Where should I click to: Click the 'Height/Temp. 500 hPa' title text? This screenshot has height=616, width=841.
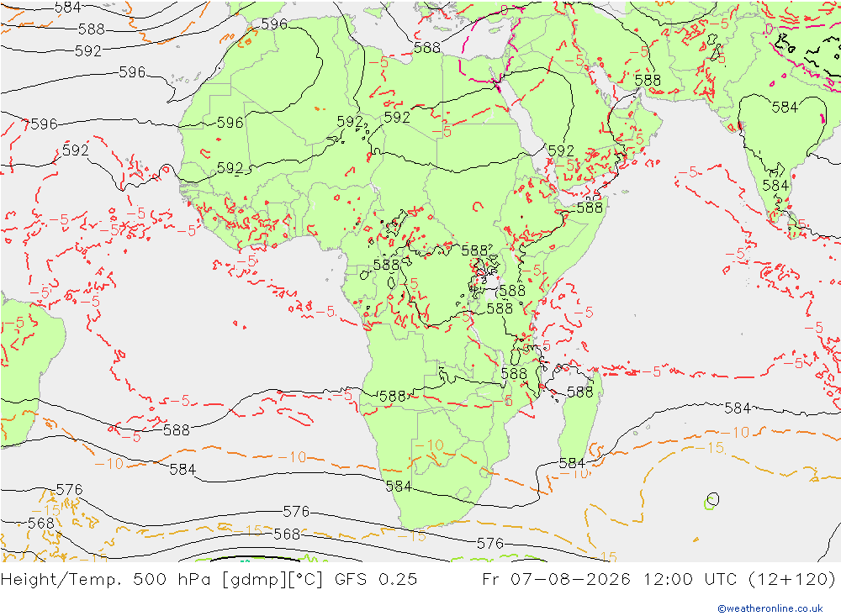pyautogui.click(x=108, y=580)
